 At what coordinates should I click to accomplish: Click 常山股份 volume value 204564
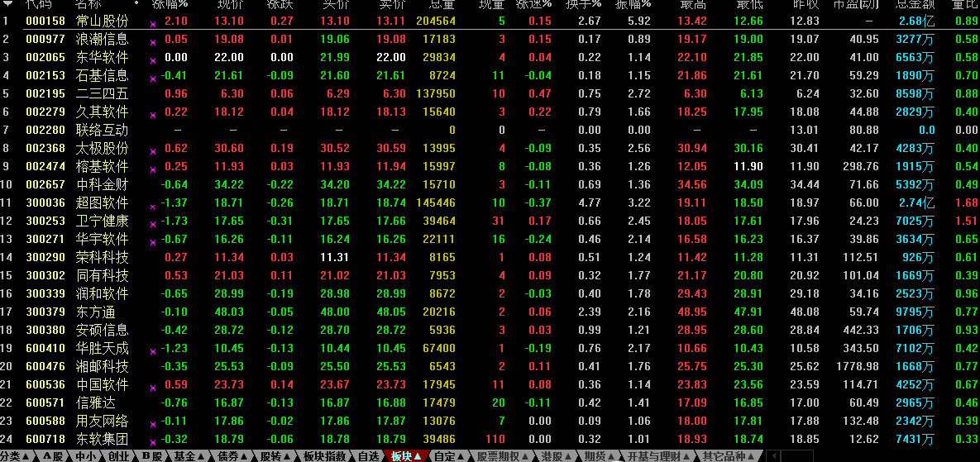[436, 21]
